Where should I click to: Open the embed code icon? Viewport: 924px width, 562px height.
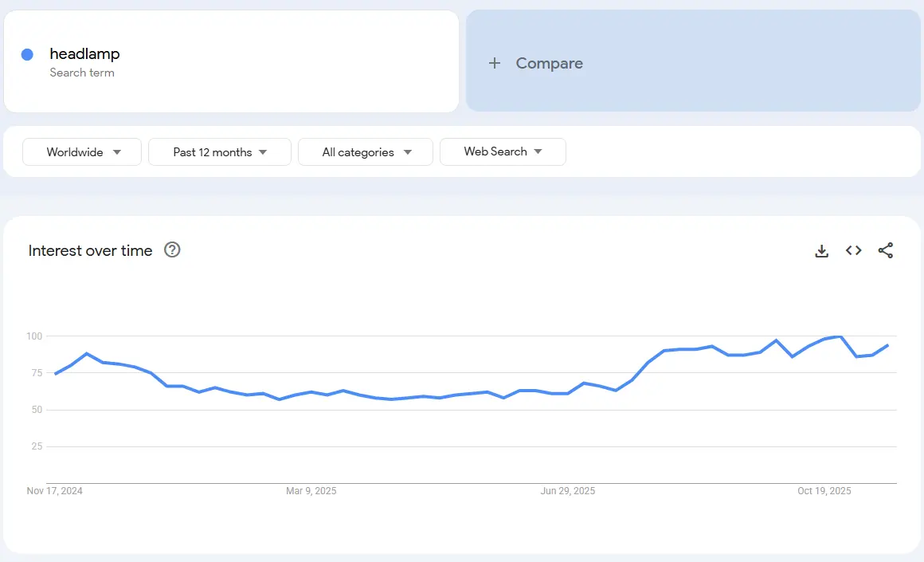[854, 251]
